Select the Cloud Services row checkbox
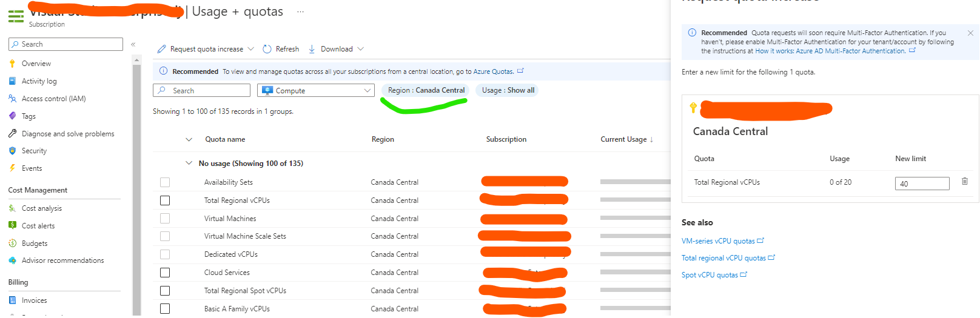This screenshot has height=318, width=980. pos(165,273)
